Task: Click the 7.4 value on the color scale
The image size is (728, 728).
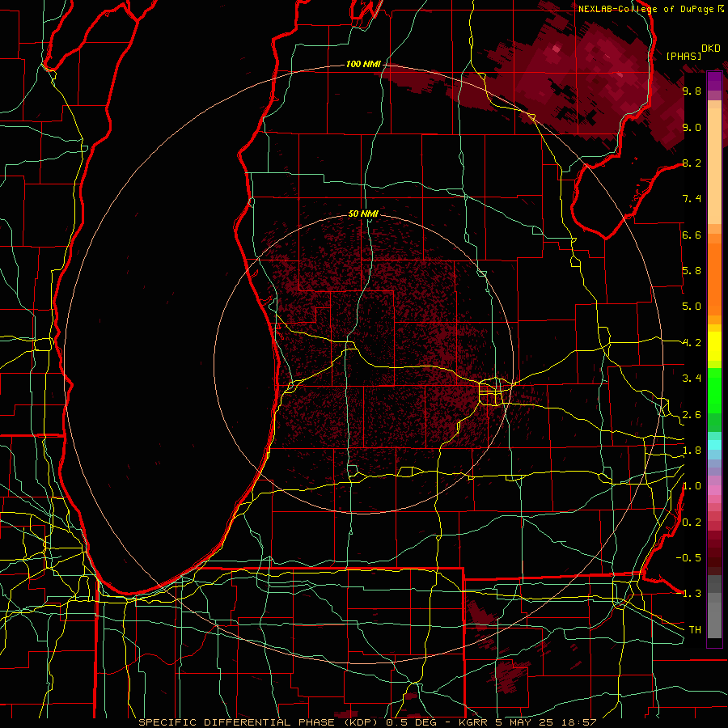Action: 692,199
